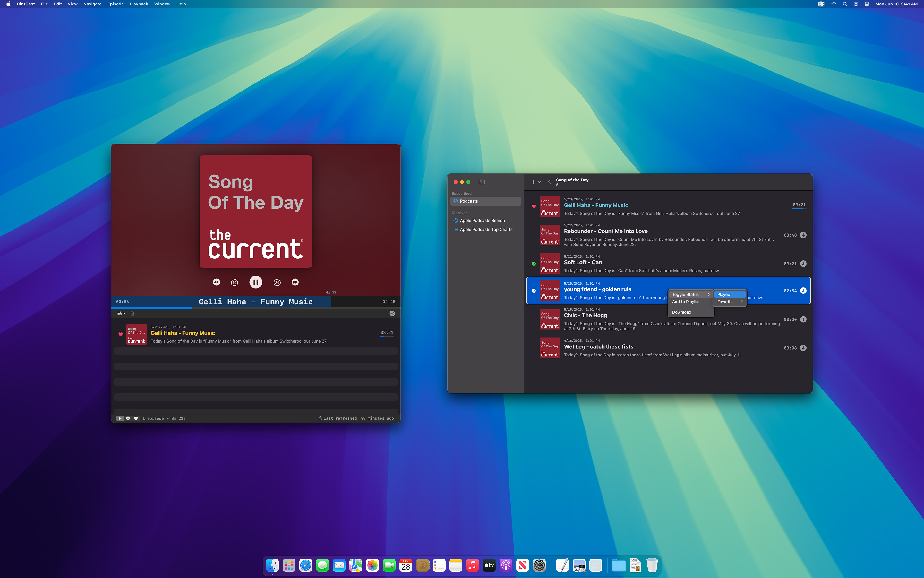Image resolution: width=924 pixels, height=578 pixels.
Task: Open the Toggle Status submenu
Action: tap(691, 295)
